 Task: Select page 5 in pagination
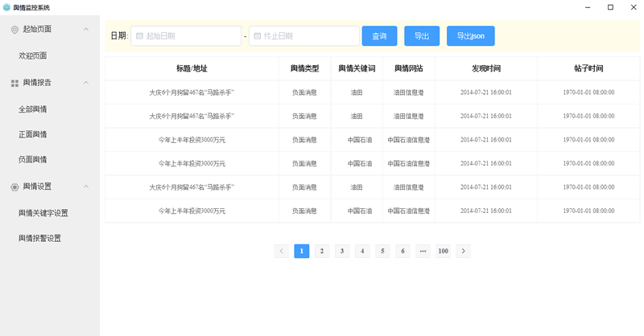click(382, 251)
